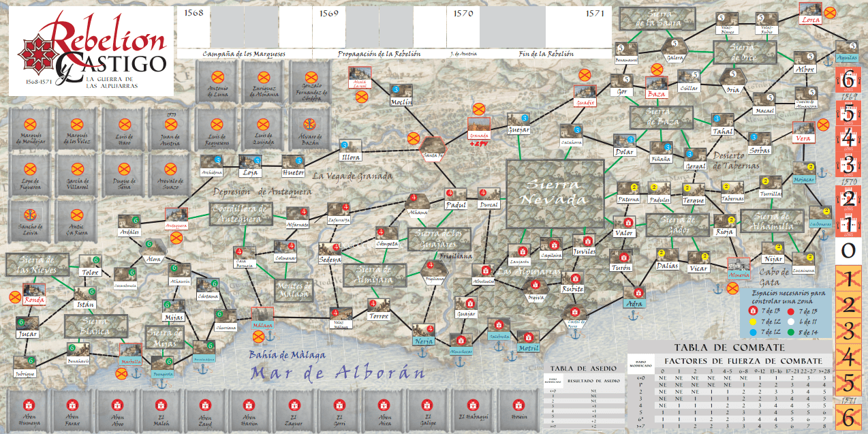Click the Sierra de Baza region box
Viewport: 868px width, 434px height.
click(660, 117)
